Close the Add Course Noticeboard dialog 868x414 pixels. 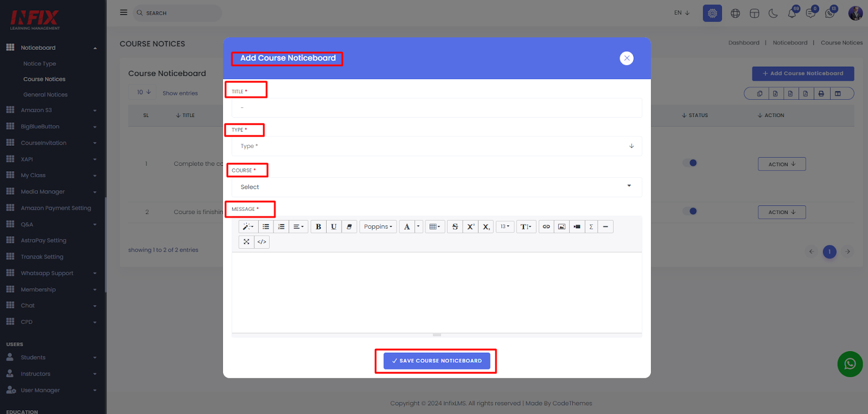click(x=627, y=58)
